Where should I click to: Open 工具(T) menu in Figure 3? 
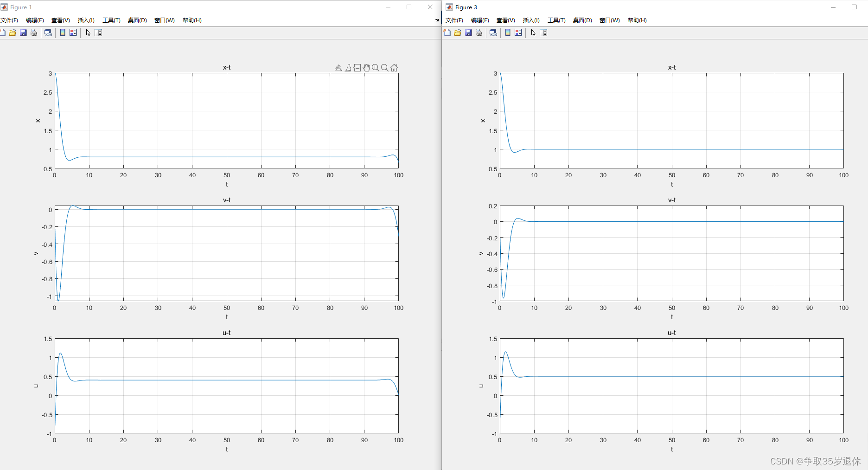point(556,20)
